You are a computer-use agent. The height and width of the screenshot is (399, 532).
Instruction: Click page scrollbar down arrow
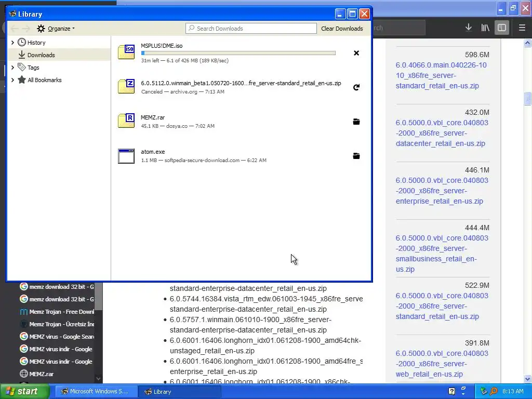527,379
